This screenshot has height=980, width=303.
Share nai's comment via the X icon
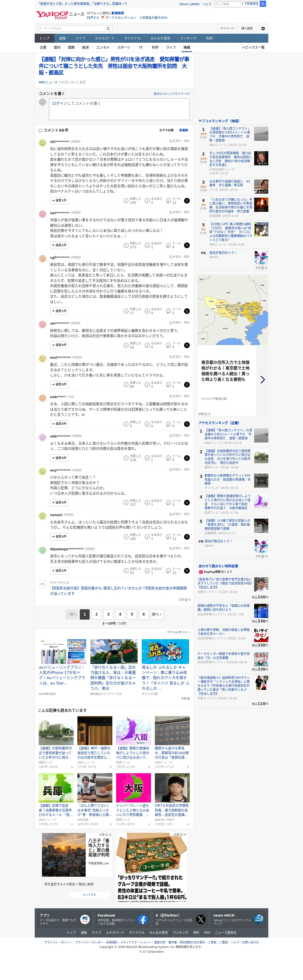[187, 245]
